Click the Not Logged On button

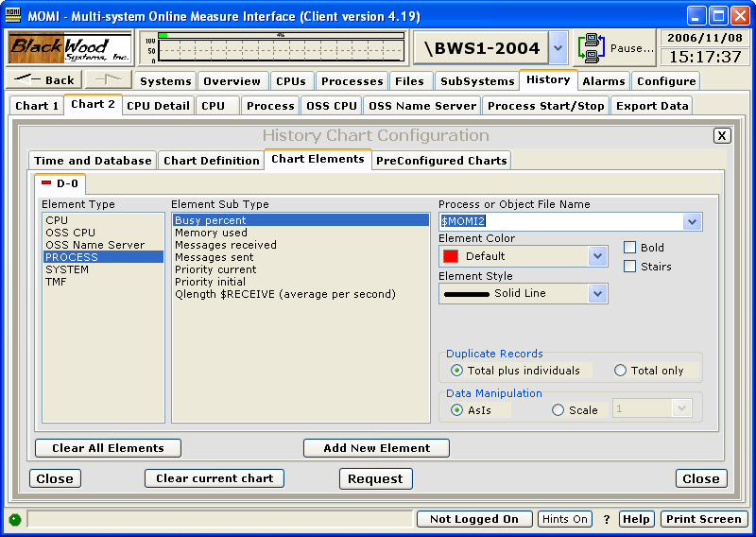coord(474,519)
